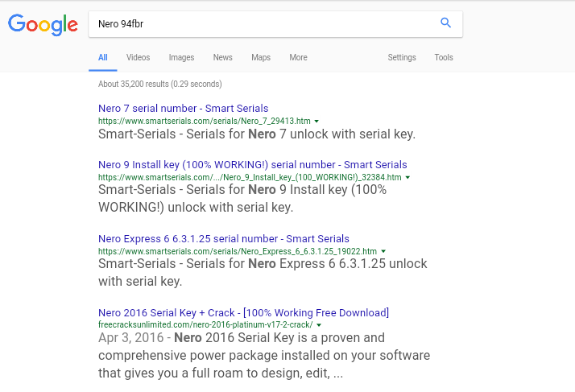Click the blue search magnifier icon

tap(445, 23)
